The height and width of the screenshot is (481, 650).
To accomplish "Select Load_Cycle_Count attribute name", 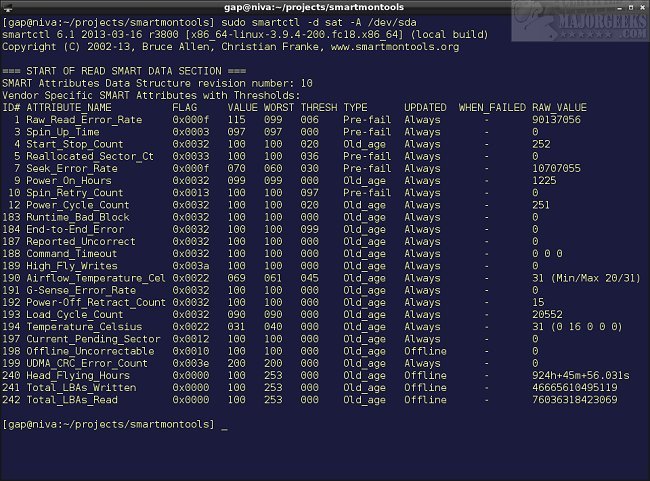I will pos(75,315).
